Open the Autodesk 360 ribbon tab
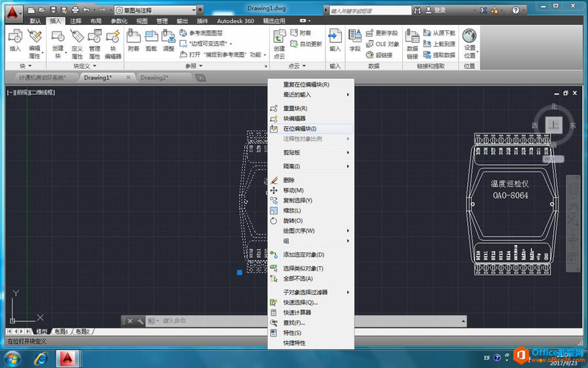The width and height of the screenshot is (588, 368). point(236,21)
